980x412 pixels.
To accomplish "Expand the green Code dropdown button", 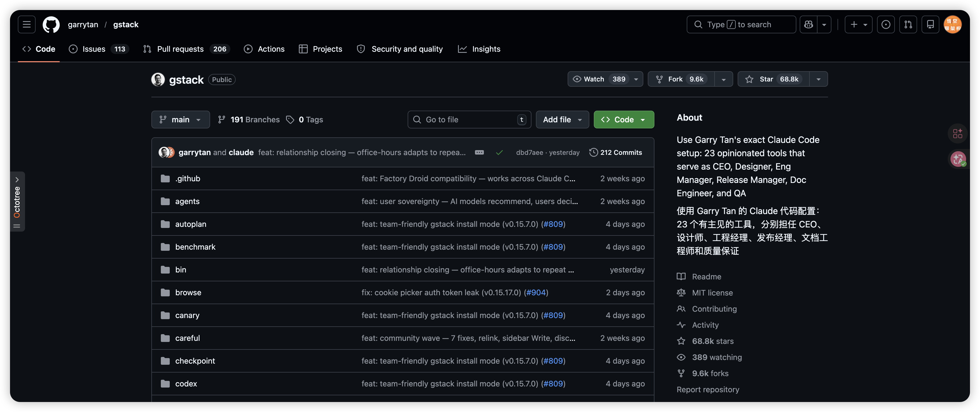I will (624, 120).
